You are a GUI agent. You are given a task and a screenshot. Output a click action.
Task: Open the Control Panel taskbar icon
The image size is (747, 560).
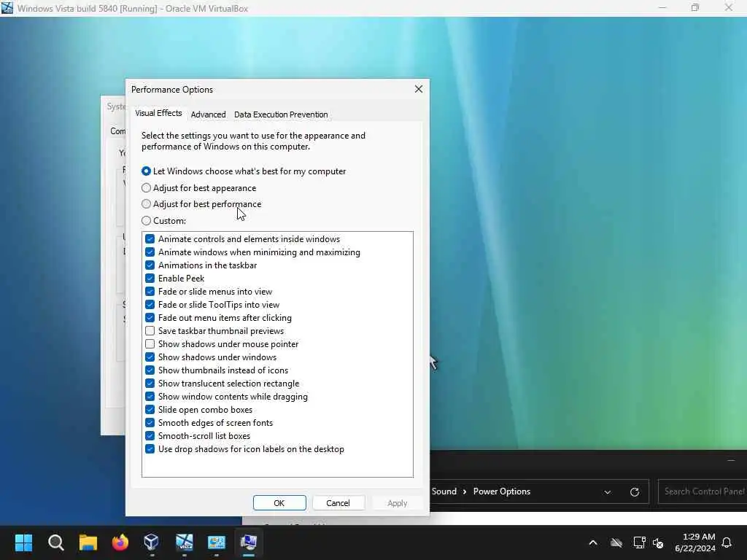click(x=216, y=542)
